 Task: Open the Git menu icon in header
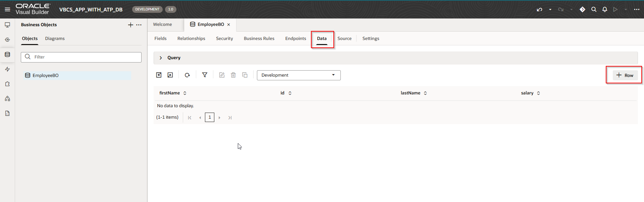click(x=582, y=9)
